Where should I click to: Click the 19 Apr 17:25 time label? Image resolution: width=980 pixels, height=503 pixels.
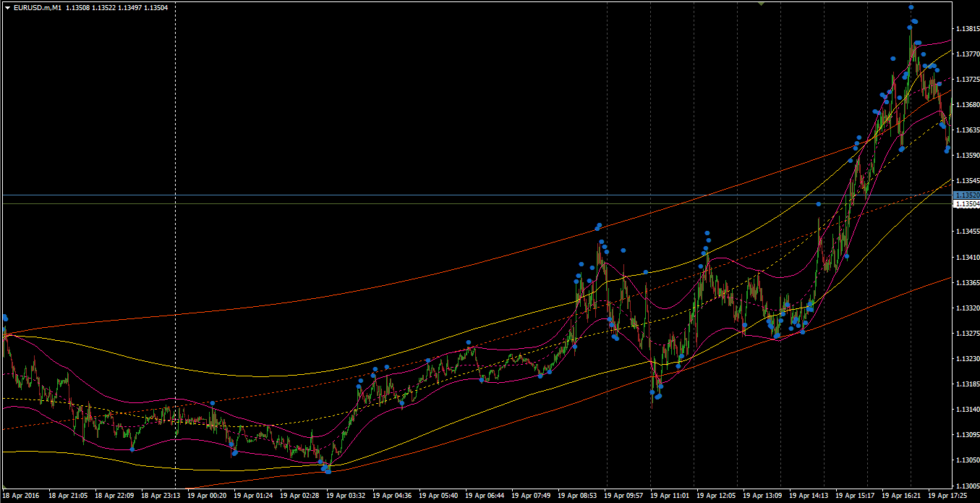[x=948, y=496]
